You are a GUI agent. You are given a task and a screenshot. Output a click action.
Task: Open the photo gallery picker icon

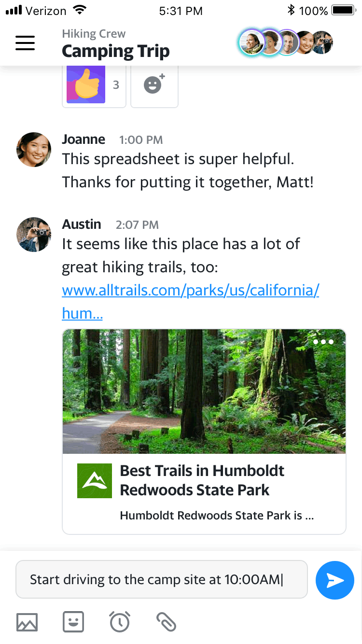point(27,622)
